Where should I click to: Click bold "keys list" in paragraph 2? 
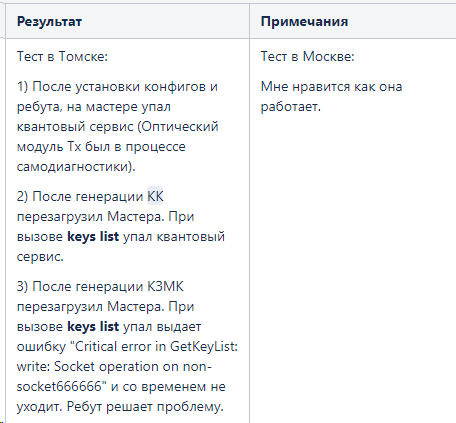click(93, 236)
